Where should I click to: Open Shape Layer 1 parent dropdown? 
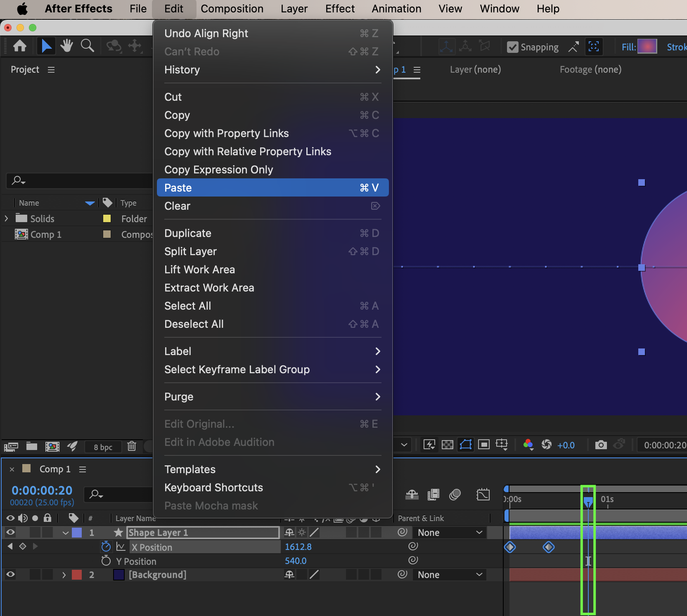click(x=449, y=533)
